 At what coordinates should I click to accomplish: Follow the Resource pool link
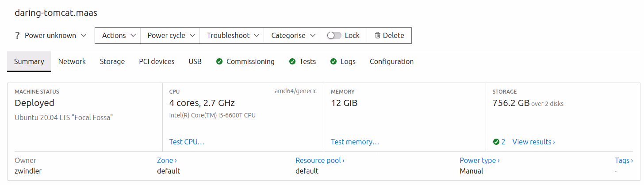tap(320, 160)
